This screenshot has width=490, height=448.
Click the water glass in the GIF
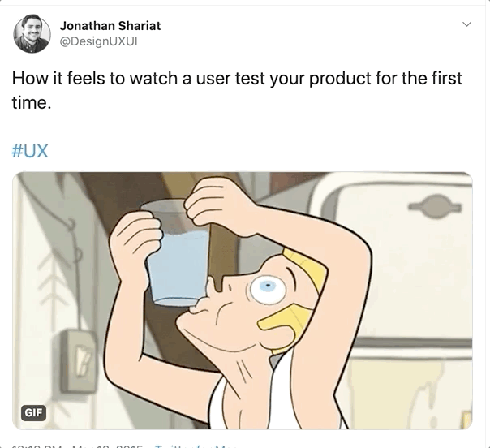pyautogui.click(x=177, y=253)
